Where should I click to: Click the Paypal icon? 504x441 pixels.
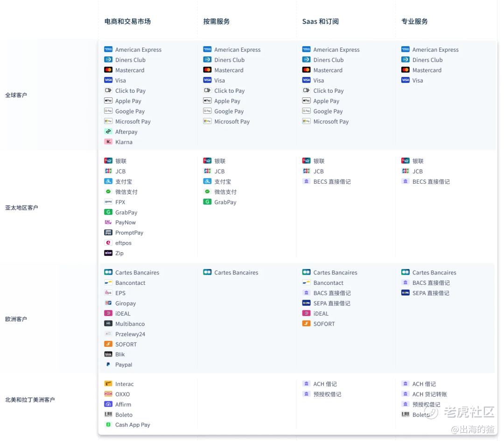click(108, 365)
